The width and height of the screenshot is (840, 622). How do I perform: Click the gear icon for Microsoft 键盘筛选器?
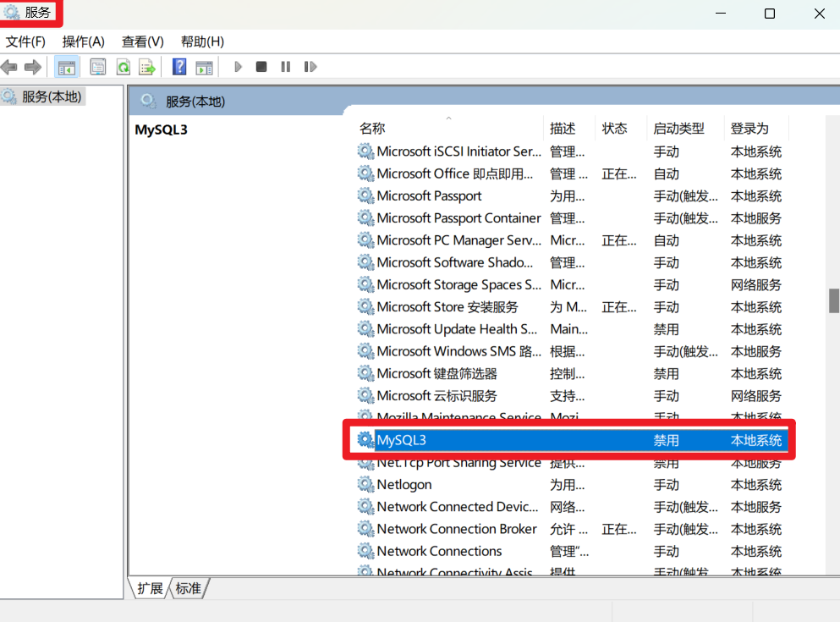click(366, 373)
